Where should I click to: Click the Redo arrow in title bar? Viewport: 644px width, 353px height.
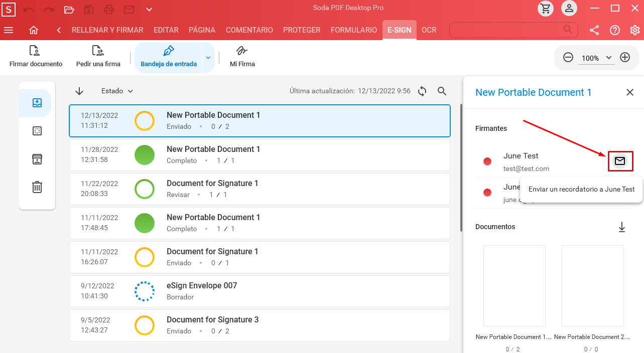pyautogui.click(x=49, y=9)
